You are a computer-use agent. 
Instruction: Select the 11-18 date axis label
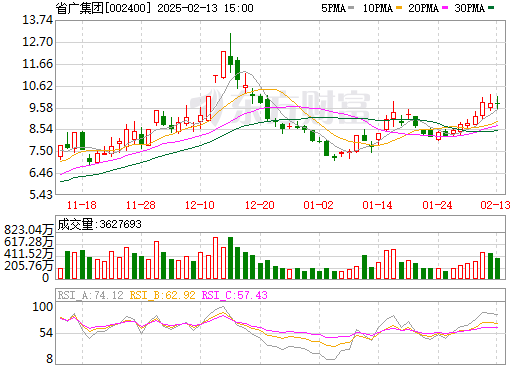point(82,205)
